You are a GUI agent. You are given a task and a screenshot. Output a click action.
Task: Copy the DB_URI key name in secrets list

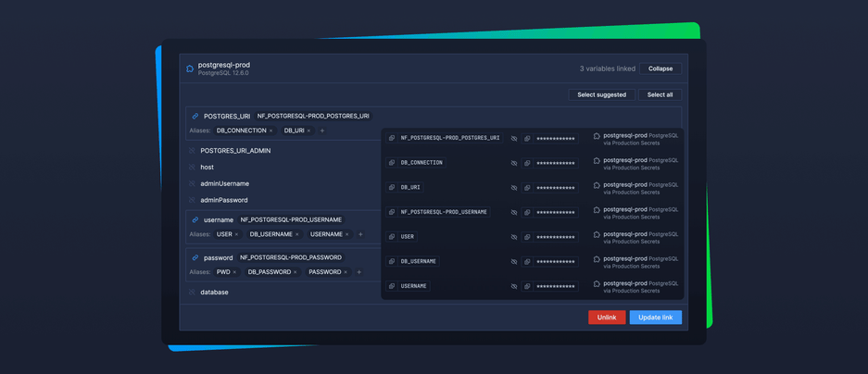coord(391,188)
